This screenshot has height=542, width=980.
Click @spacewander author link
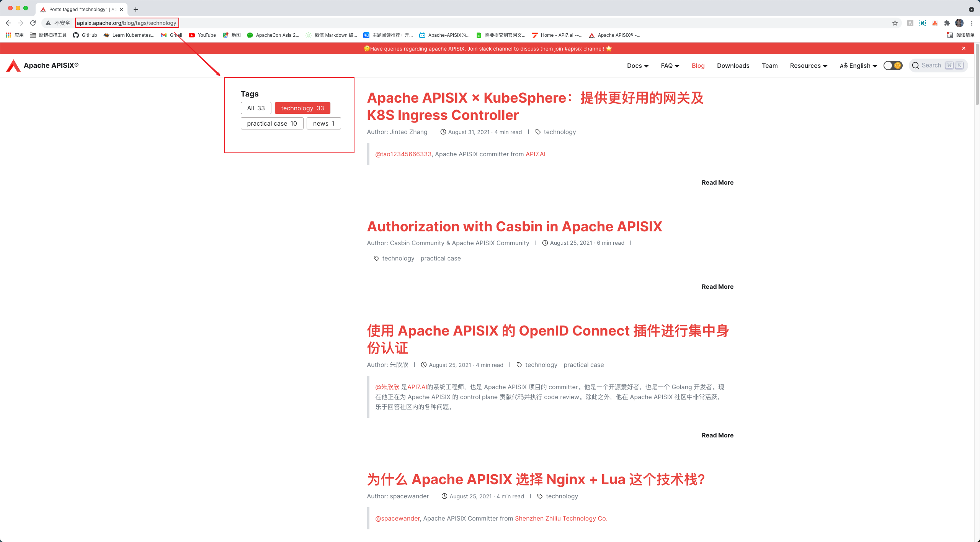(x=397, y=518)
